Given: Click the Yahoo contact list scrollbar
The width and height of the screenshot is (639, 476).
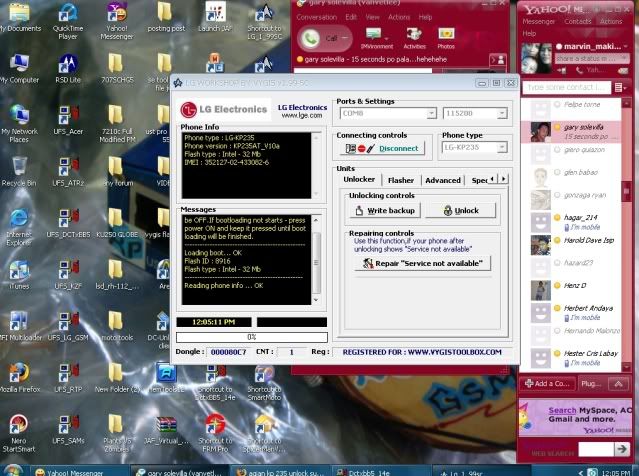Looking at the screenshot, I should click(x=626, y=234).
